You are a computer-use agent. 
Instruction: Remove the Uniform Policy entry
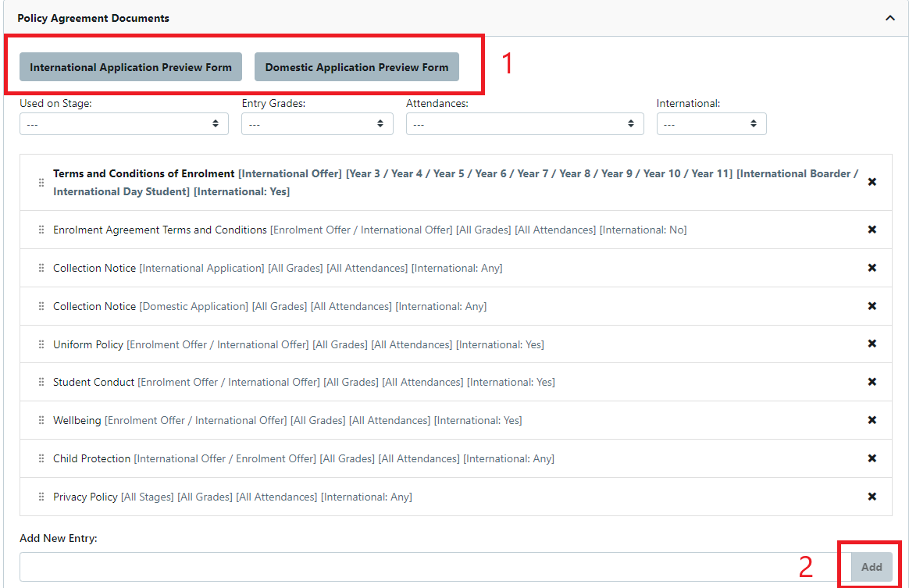(x=872, y=344)
